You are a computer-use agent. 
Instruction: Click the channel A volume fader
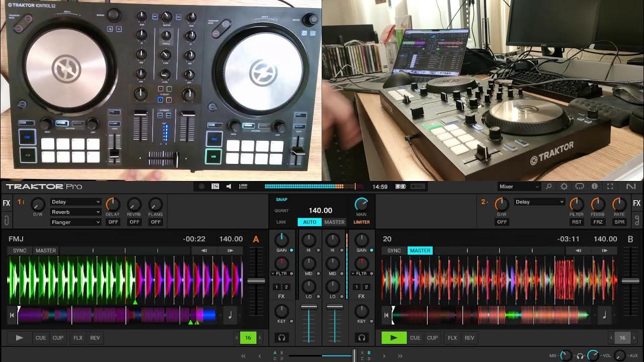[308, 307]
